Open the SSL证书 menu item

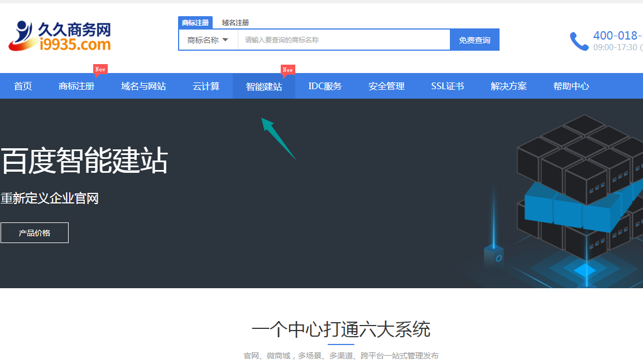pos(448,86)
